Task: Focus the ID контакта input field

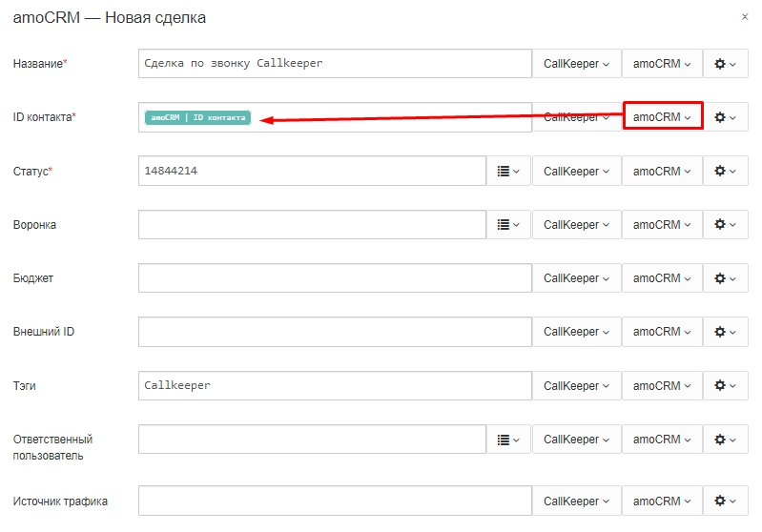Action: (335, 117)
